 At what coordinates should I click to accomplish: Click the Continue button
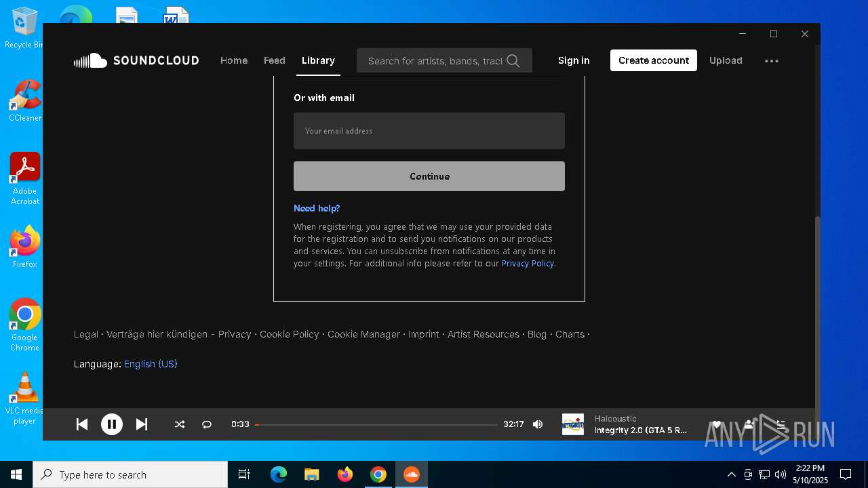429,176
